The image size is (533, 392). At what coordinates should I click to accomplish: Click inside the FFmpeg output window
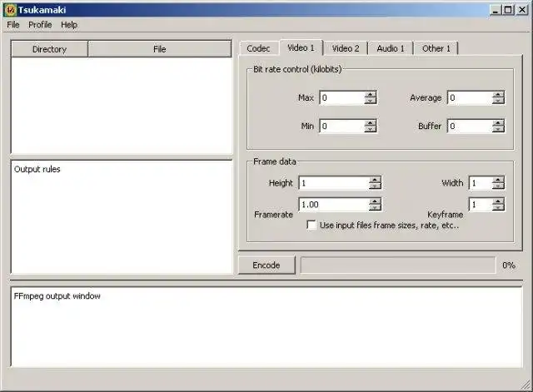pyautogui.click(x=266, y=327)
